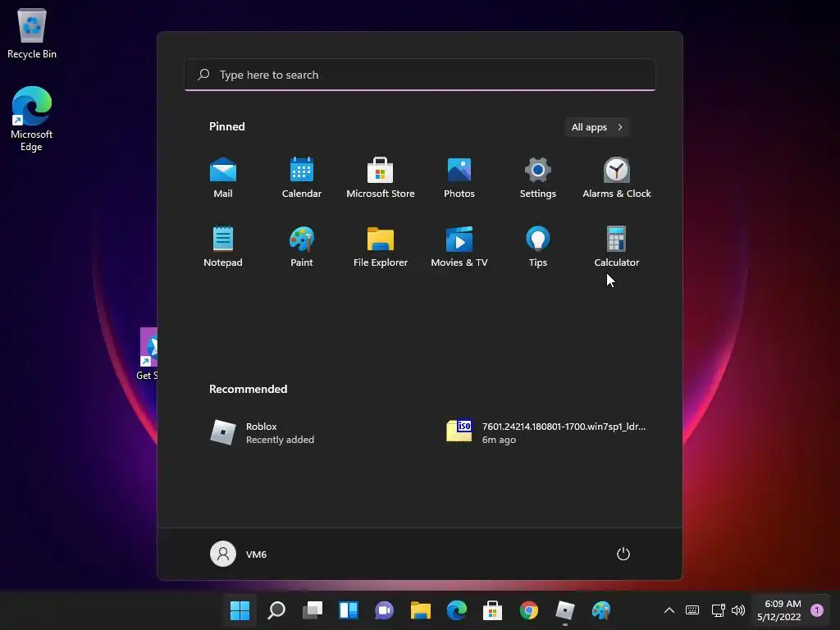
Task: Launch Paint from Pinned apps
Action: [302, 246]
